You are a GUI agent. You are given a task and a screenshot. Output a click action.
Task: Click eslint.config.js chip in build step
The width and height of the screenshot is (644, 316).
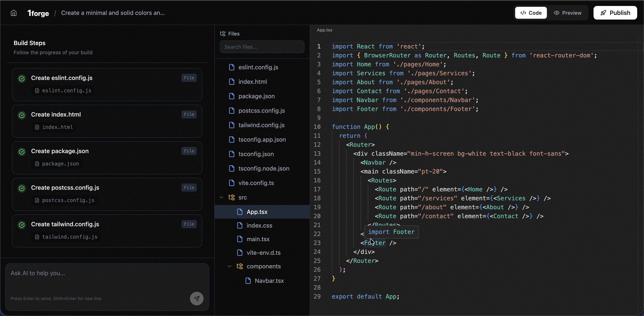tap(63, 91)
